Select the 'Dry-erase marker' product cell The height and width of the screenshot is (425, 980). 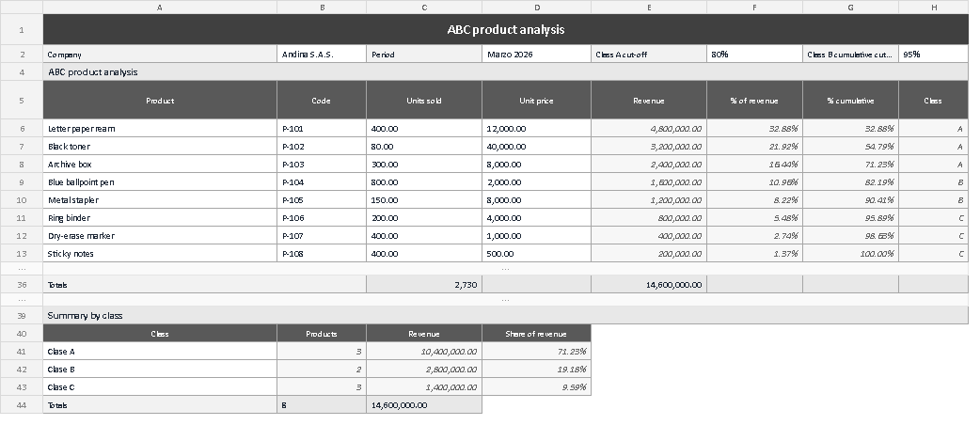pos(160,236)
